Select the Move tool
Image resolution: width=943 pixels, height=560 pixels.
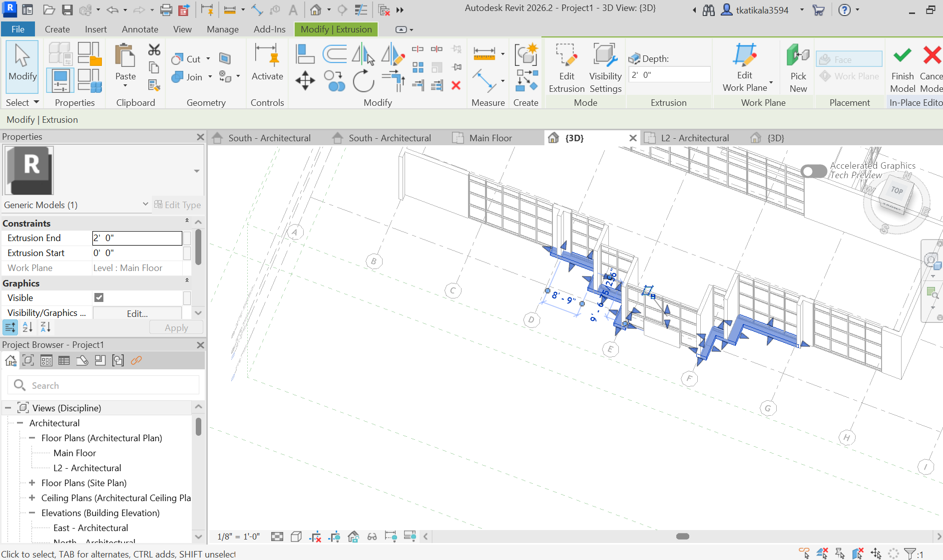(305, 80)
